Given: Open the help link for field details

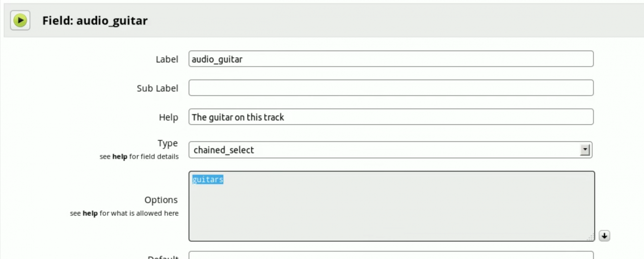Looking at the screenshot, I should click(x=120, y=157).
